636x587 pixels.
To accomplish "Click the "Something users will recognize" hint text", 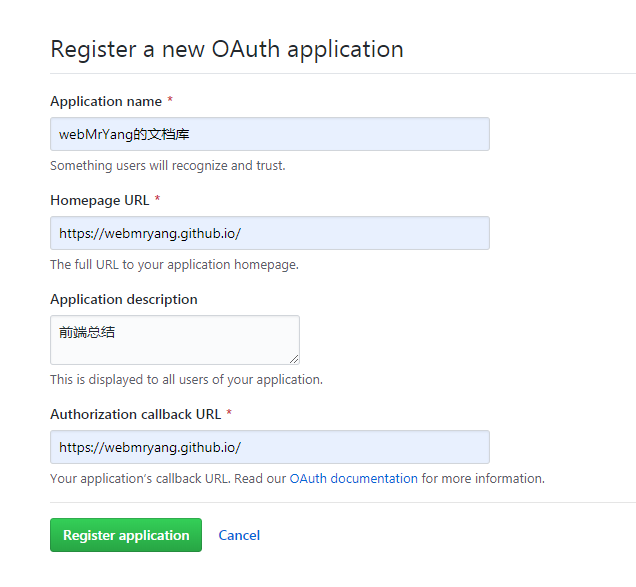I will pyautogui.click(x=167, y=166).
